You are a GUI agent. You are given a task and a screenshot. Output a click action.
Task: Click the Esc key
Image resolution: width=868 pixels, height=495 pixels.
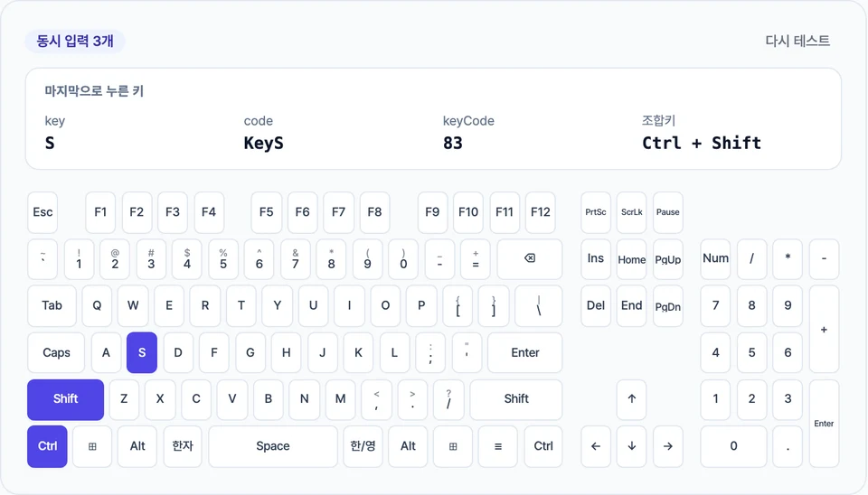42,212
